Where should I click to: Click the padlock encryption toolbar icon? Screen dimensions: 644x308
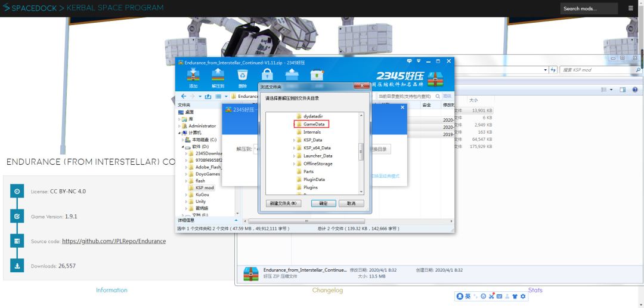267,75
